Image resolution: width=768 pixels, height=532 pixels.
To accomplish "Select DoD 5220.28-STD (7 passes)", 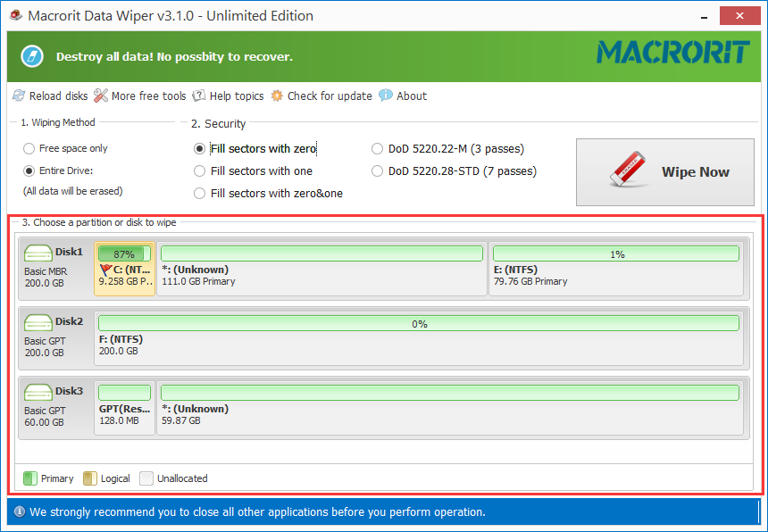I will [454, 170].
